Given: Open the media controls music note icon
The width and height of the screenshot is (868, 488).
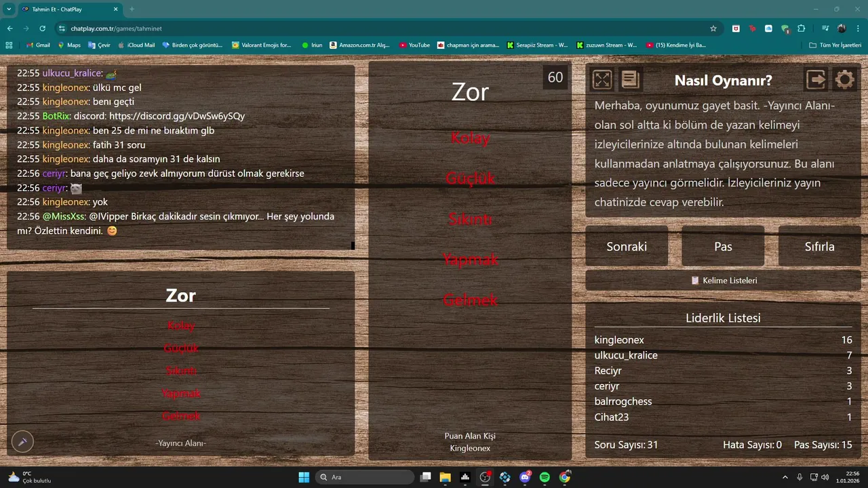Looking at the screenshot, I should [825, 28].
